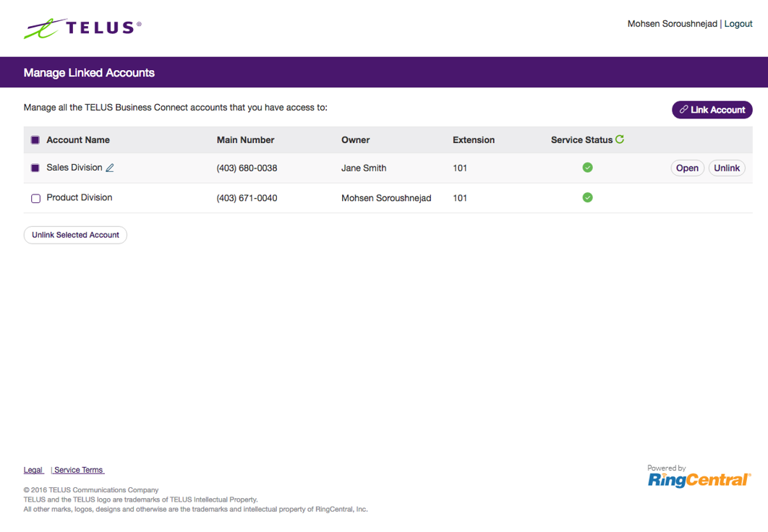Click the Link Account button
The height and width of the screenshot is (532, 768).
(712, 109)
